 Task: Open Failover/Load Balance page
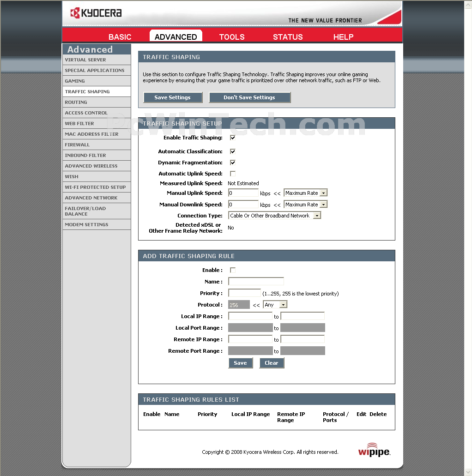click(x=97, y=211)
